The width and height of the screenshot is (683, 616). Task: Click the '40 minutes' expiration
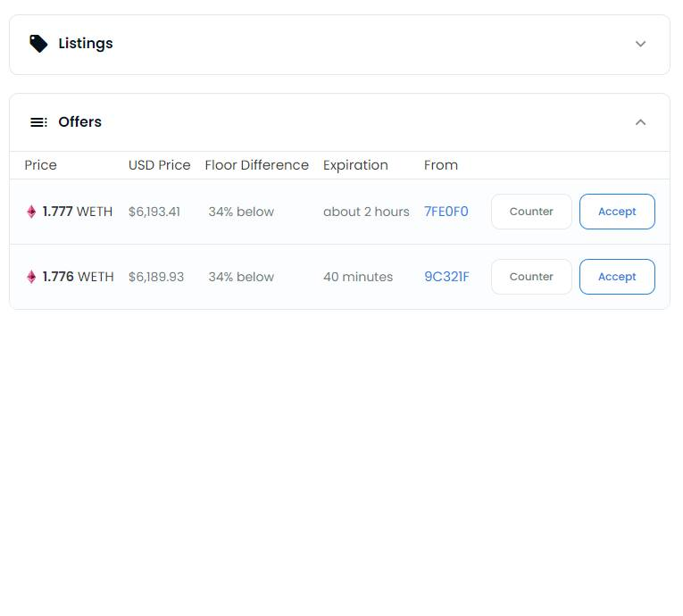pyautogui.click(x=358, y=277)
